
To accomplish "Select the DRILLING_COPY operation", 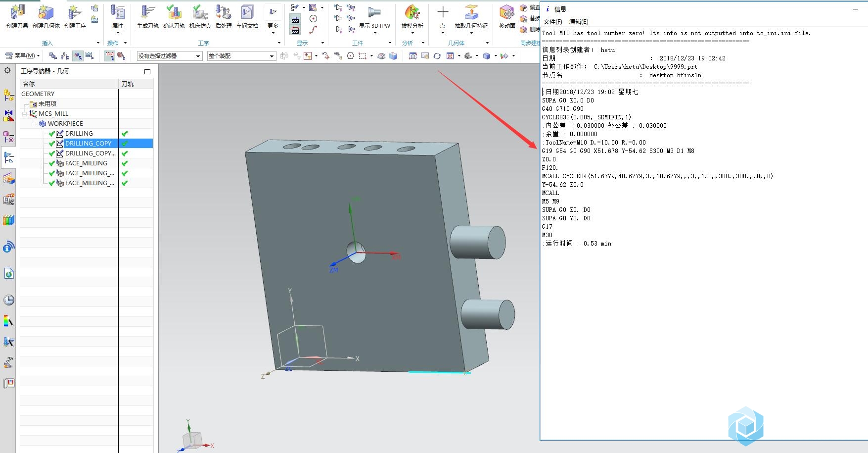I will point(89,143).
